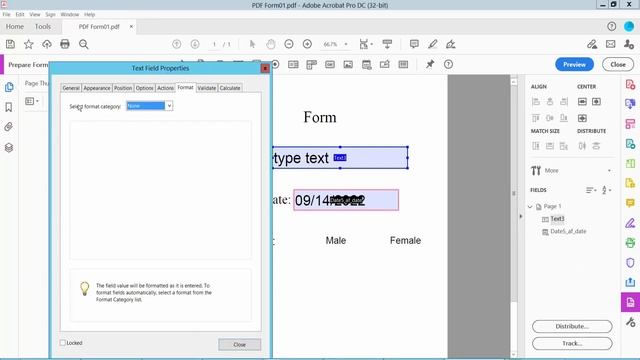Viewport: 640px width, 360px height.
Task: Switch to the Validate tab
Action: tap(207, 88)
